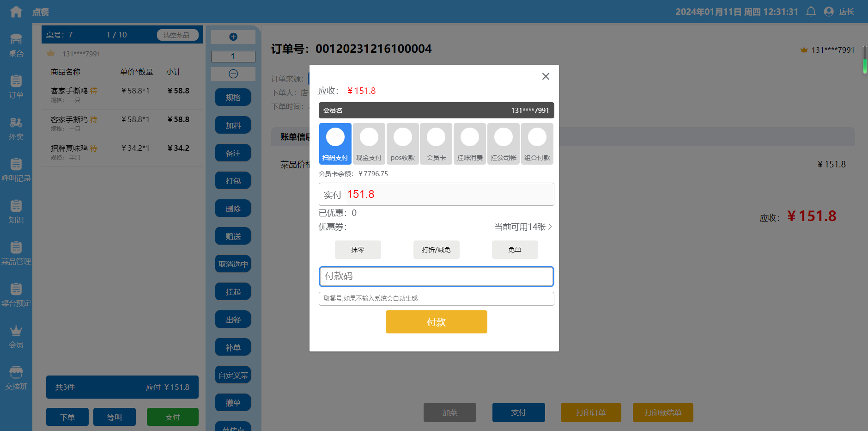Click the 打印预结单 button
868x431 pixels.
663,413
